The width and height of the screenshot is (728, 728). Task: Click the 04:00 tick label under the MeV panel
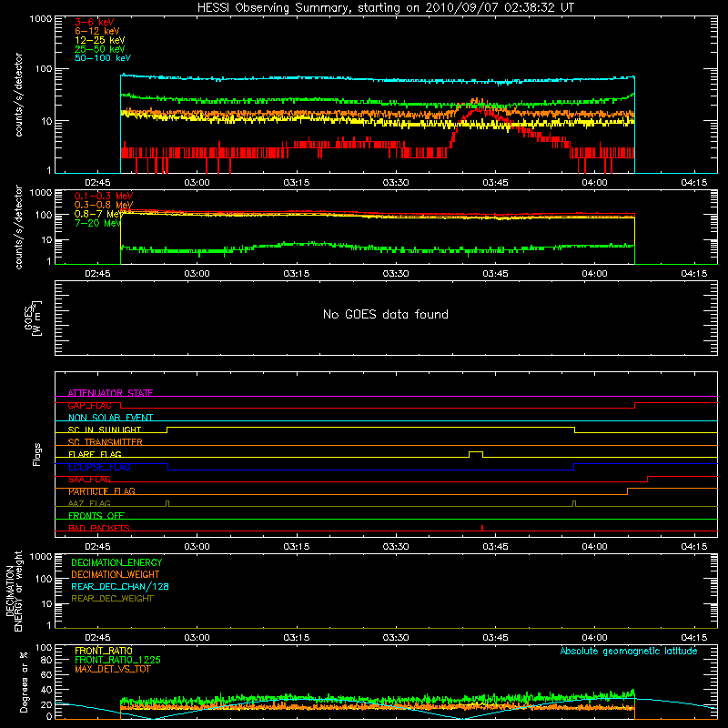(x=595, y=274)
